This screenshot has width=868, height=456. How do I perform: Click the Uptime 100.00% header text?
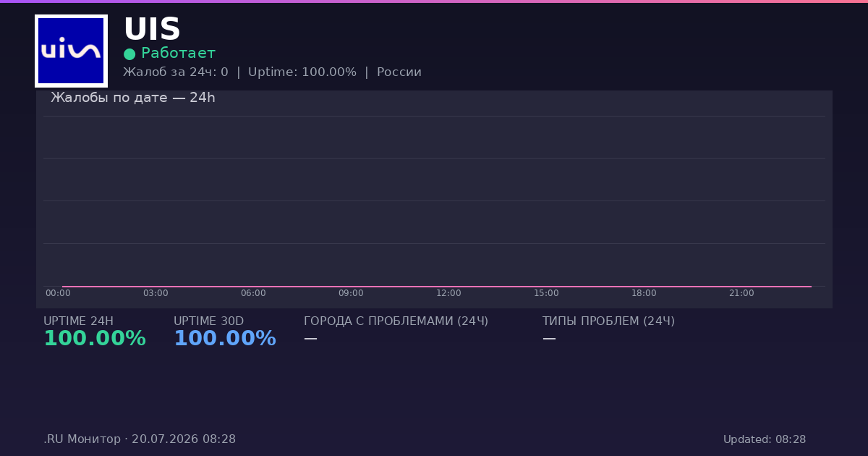pyautogui.click(x=302, y=72)
